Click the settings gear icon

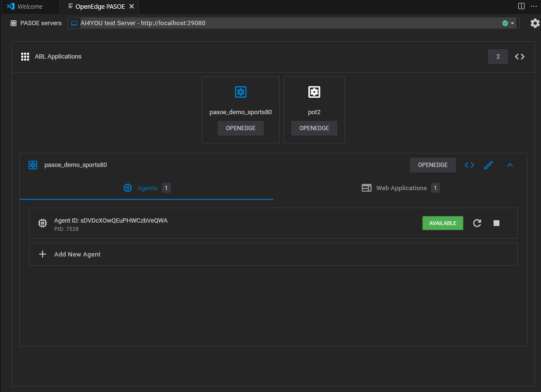coord(535,23)
